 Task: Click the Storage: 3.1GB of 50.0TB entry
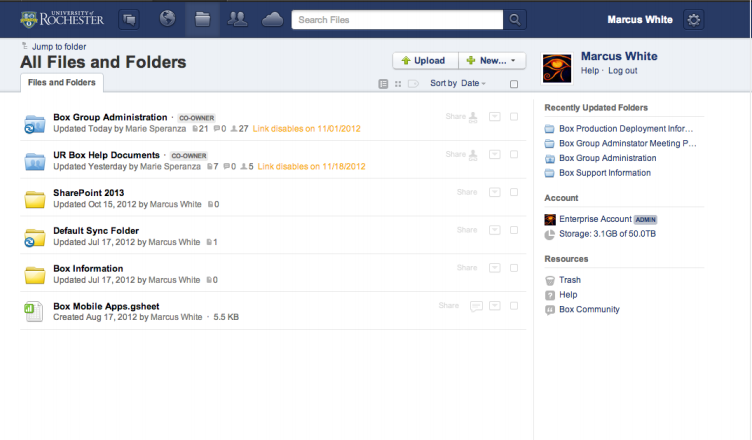[x=607, y=234]
